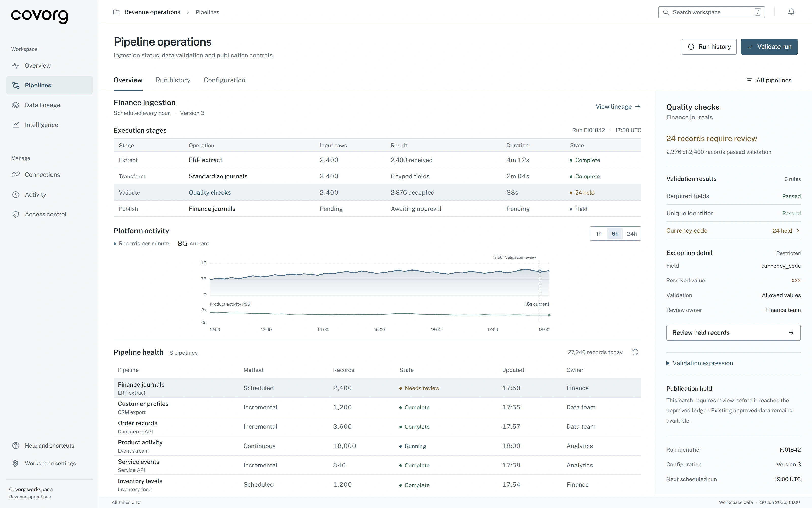812x508 pixels.
Task: Click the arrow on Review held records
Action: 791,333
